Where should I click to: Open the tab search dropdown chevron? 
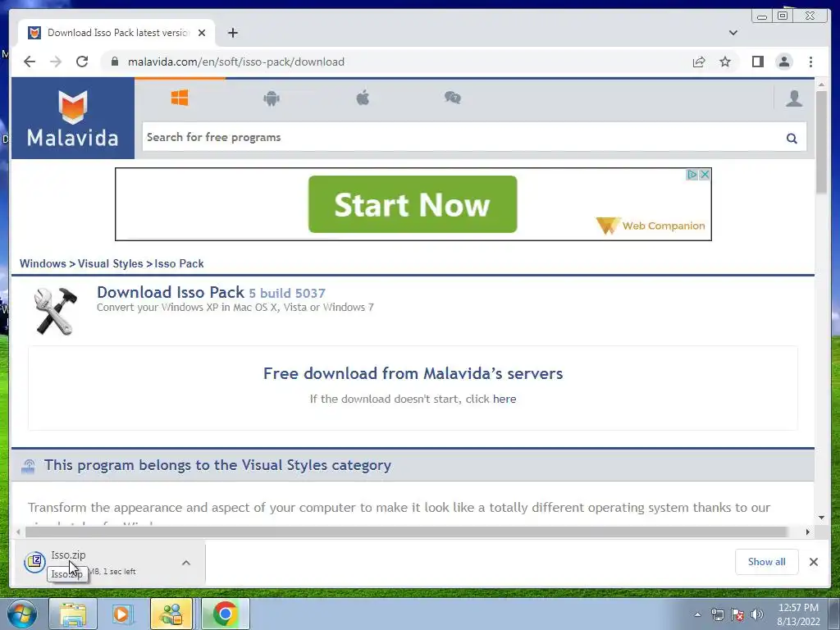(x=733, y=33)
